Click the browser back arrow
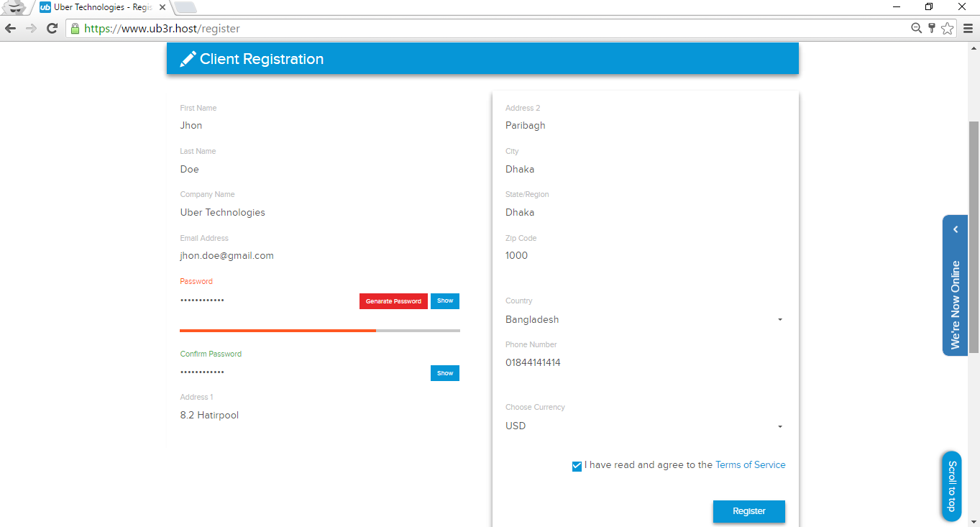Viewport: 980px width, 527px height. point(10,29)
